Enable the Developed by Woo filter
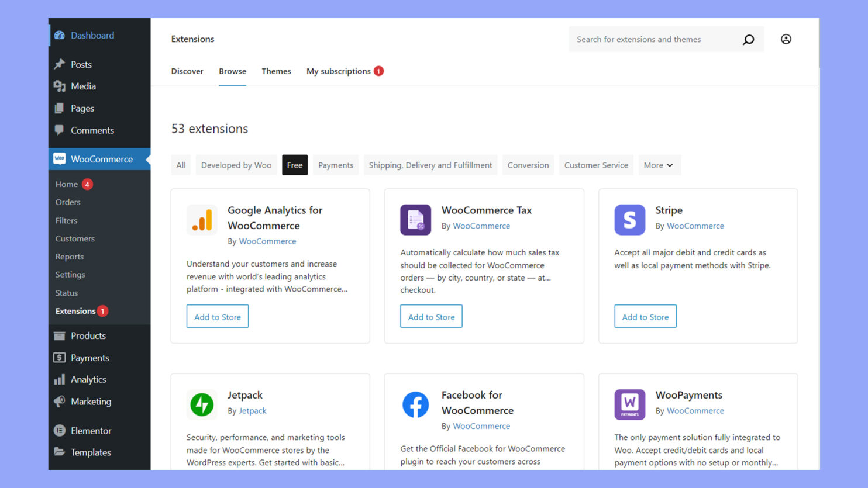The height and width of the screenshot is (488, 868). point(236,165)
